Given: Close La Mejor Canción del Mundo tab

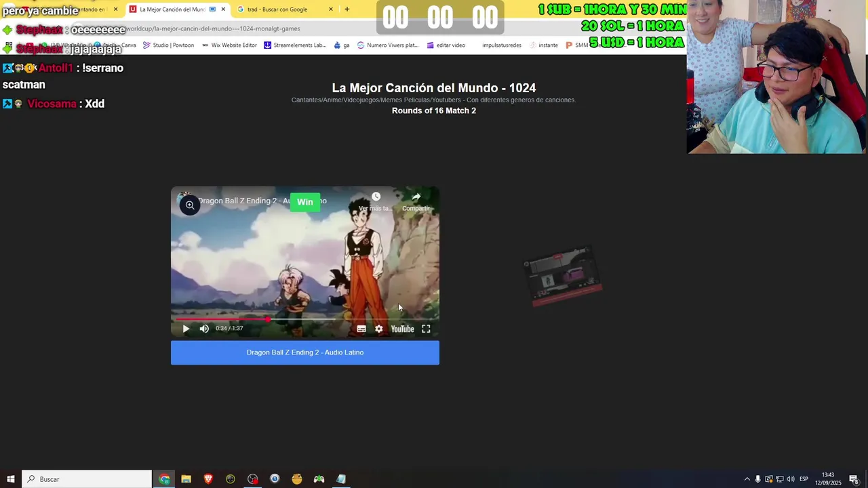Looking at the screenshot, I should click(223, 9).
